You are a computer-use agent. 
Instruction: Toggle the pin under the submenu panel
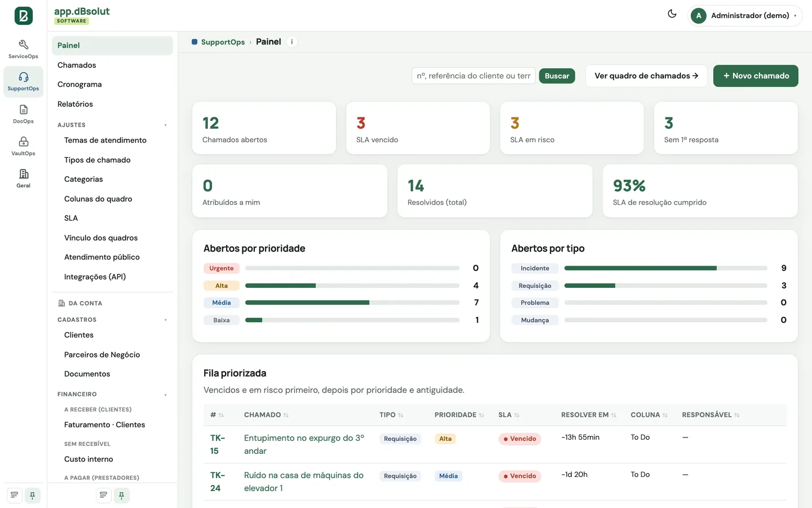tap(121, 496)
